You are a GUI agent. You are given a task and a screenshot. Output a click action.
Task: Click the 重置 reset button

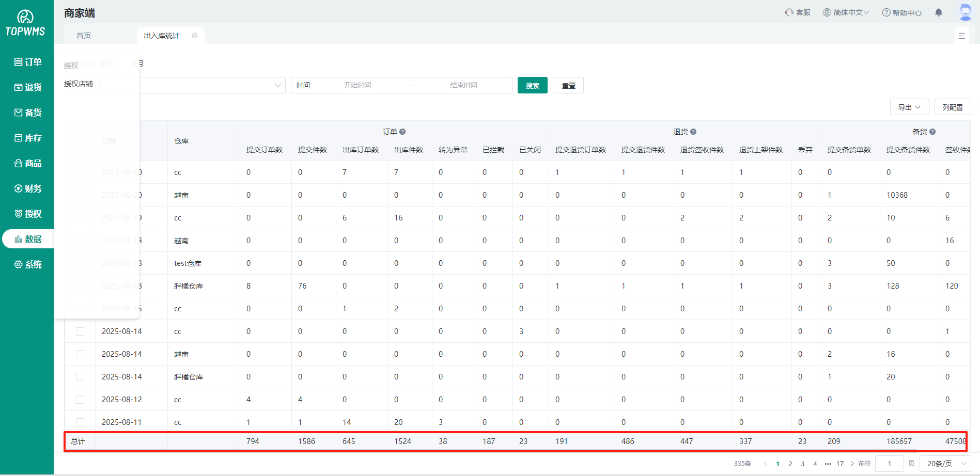point(568,86)
